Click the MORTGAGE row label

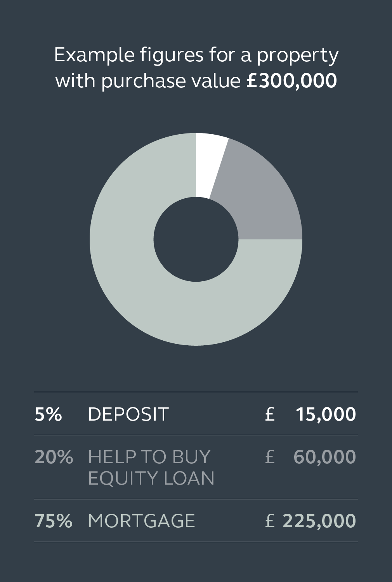point(142,521)
